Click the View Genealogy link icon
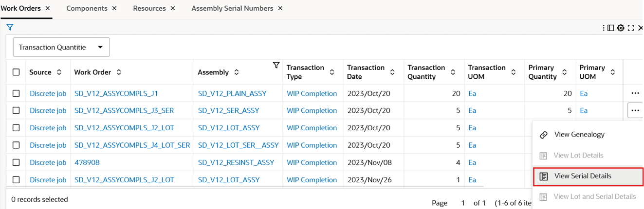Screen dimensions: 644x209 544,135
